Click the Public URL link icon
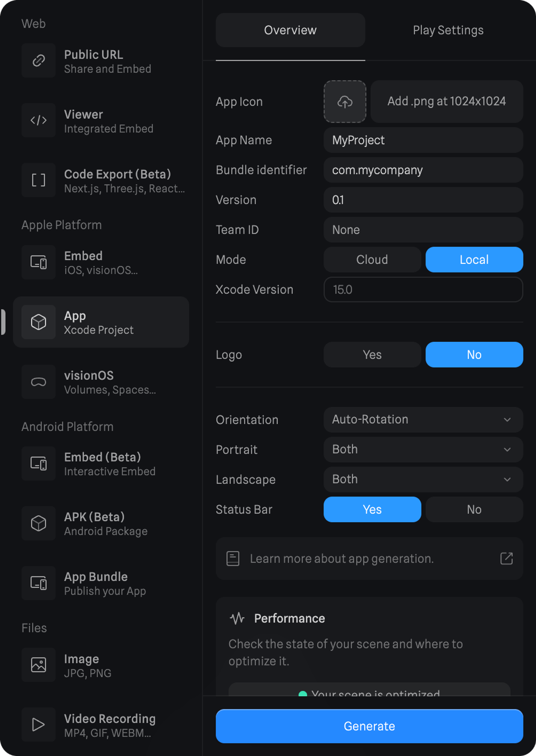 39,60
